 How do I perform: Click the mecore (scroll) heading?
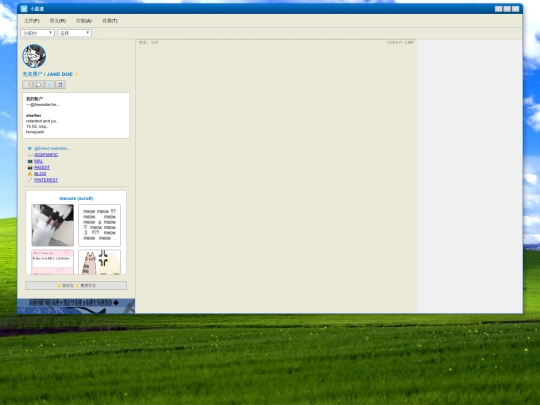76,198
